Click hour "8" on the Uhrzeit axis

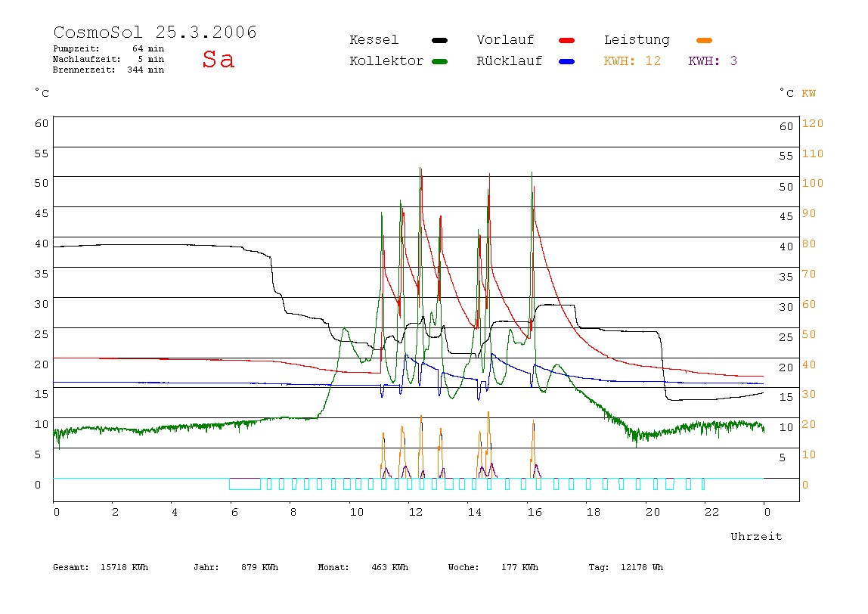coord(293,512)
